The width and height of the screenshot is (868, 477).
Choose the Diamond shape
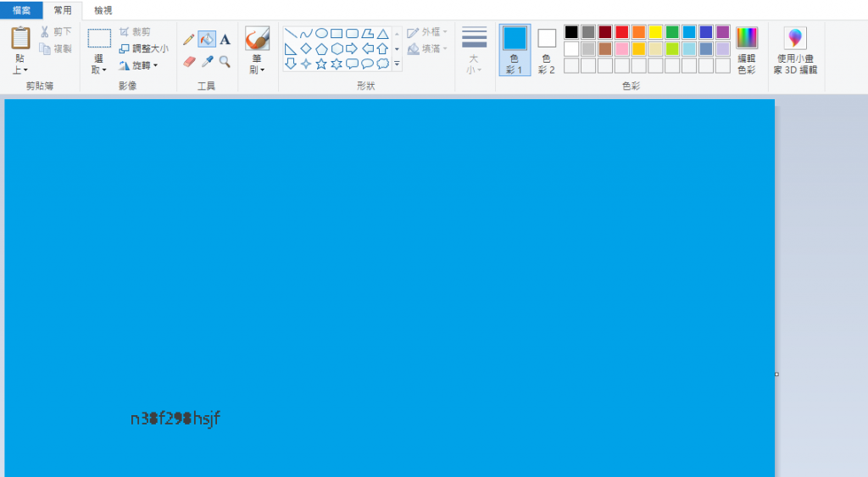(306, 48)
